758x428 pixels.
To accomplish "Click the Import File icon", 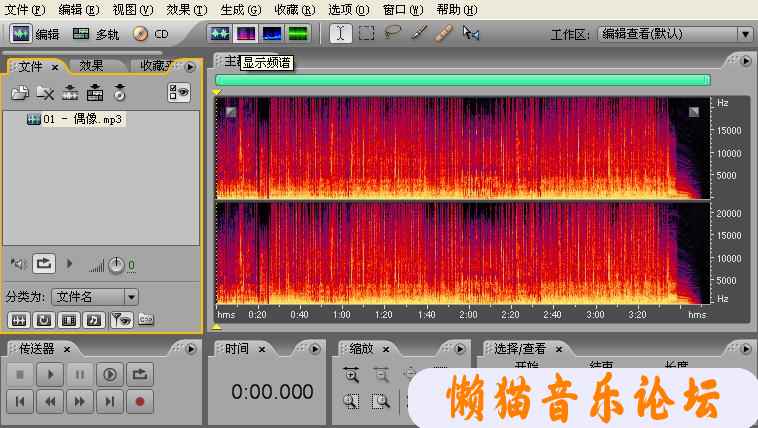I will point(19,92).
